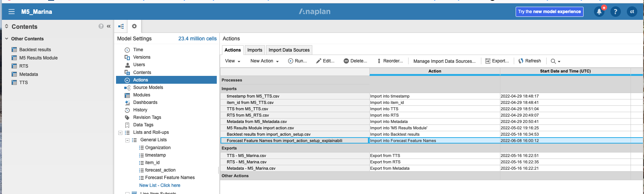Click the Reorder actions button
This screenshot has height=194, width=644.
pos(390,61)
